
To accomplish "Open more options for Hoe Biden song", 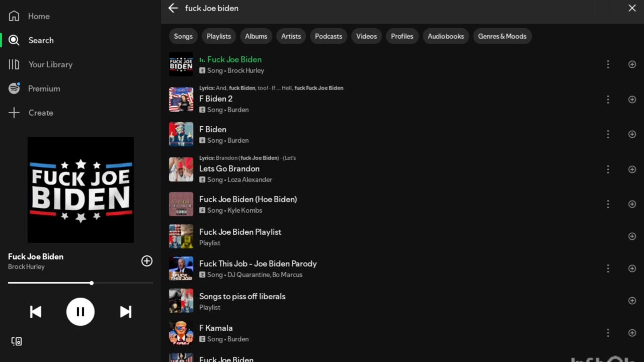I will point(608,204).
